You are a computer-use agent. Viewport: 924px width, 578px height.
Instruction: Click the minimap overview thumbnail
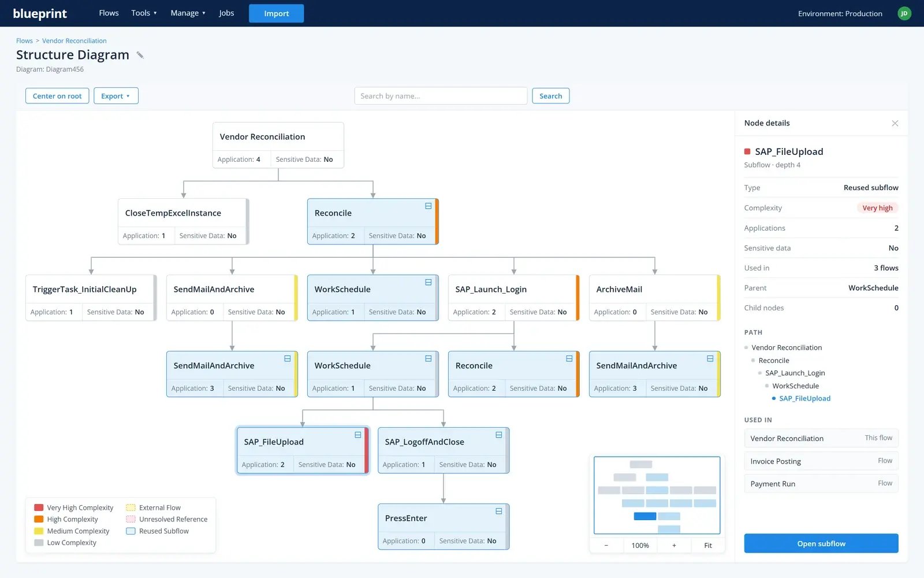pyautogui.click(x=657, y=495)
